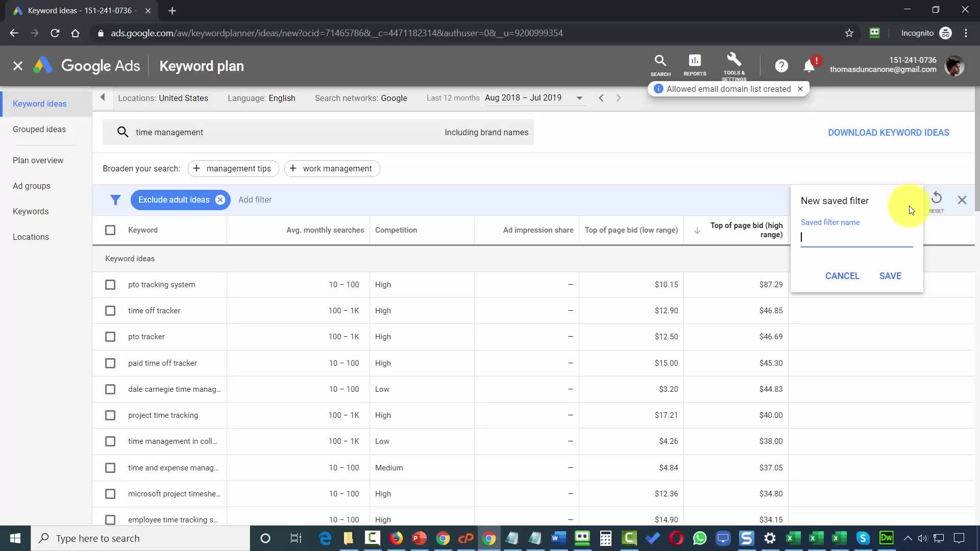Add work management to broaden search

coord(332,169)
